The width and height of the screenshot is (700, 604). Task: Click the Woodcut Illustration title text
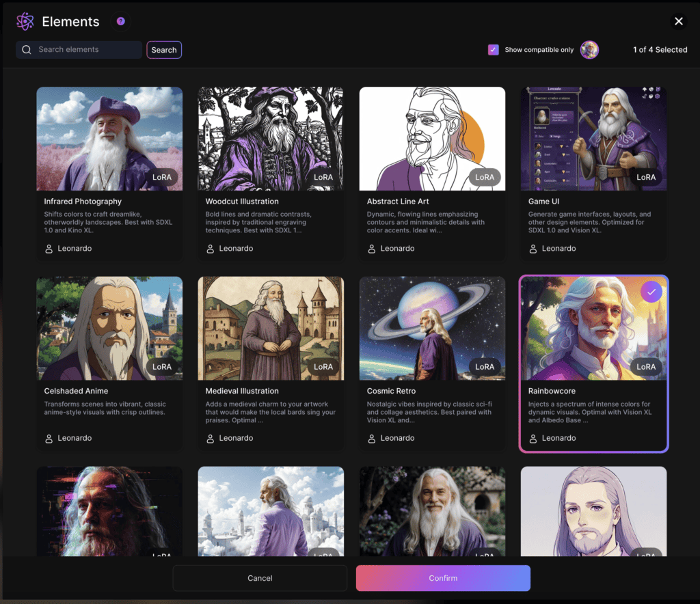coord(242,201)
